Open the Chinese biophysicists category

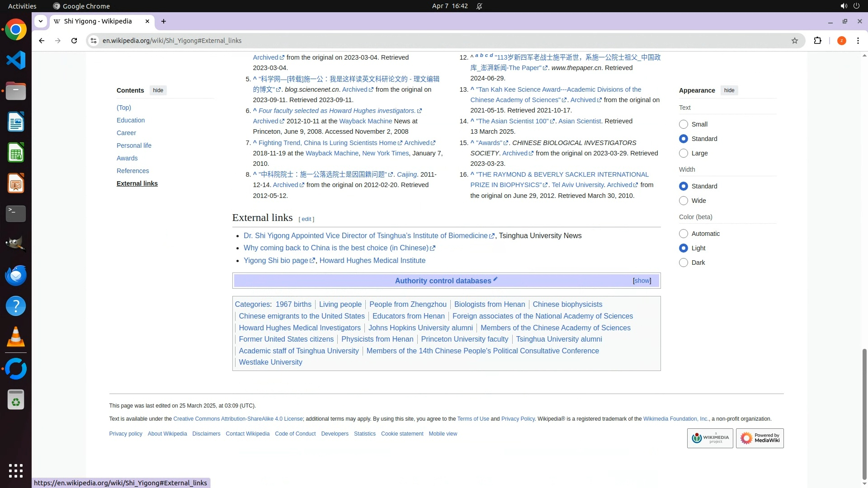point(567,304)
